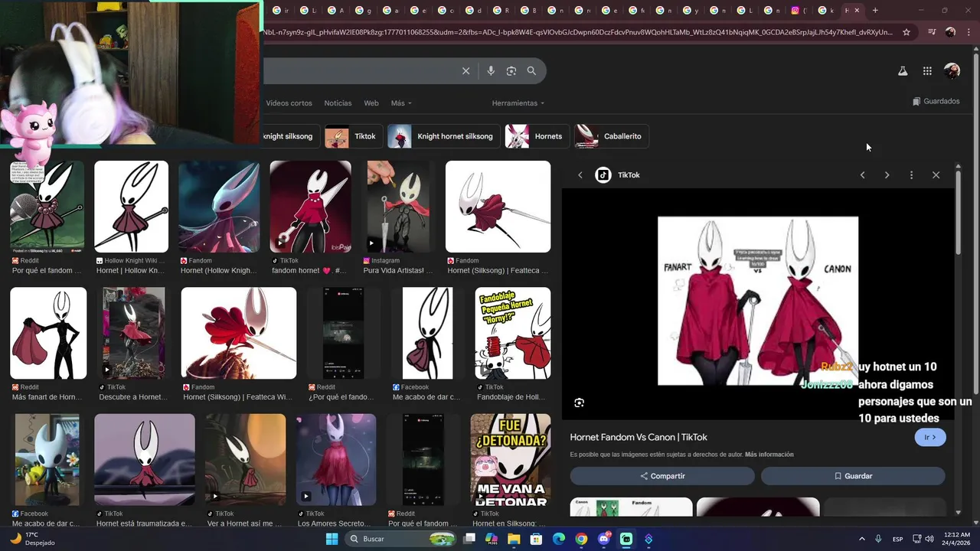The image size is (980, 551).
Task: Select the Noticias tab
Action: (338, 103)
